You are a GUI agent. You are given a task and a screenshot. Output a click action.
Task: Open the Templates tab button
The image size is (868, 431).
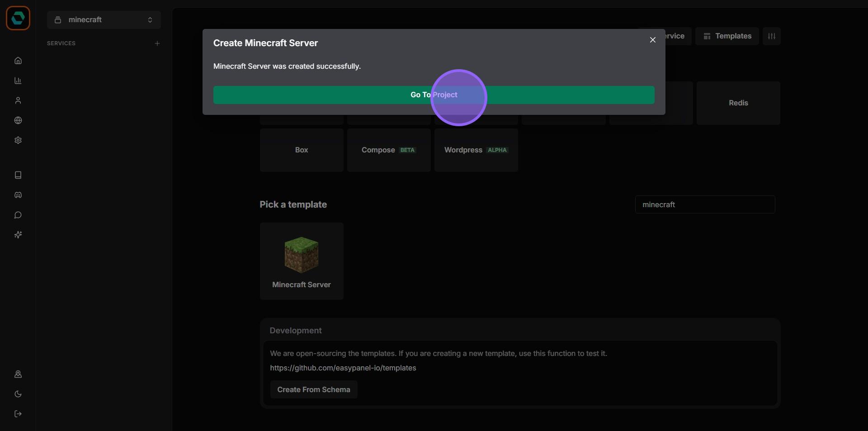[x=727, y=36]
